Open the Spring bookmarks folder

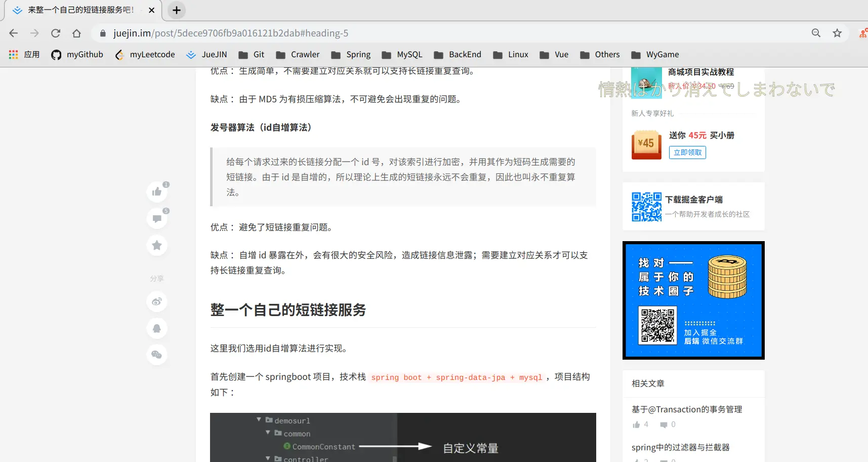pyautogui.click(x=351, y=55)
